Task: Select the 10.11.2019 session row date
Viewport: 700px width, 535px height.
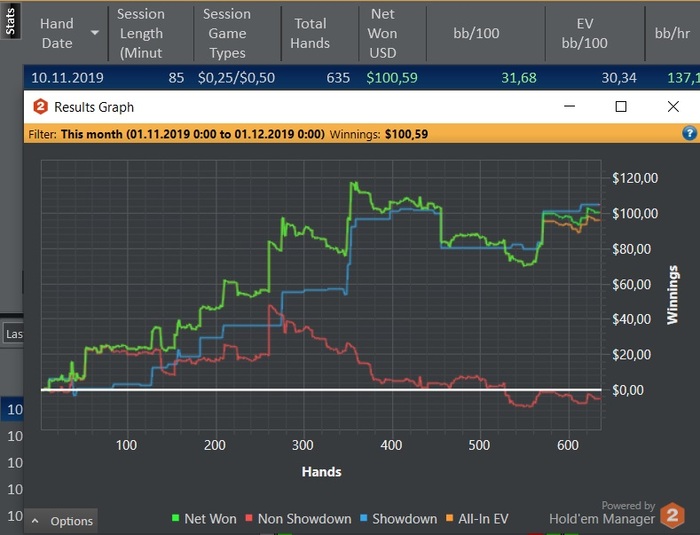Action: pos(67,78)
